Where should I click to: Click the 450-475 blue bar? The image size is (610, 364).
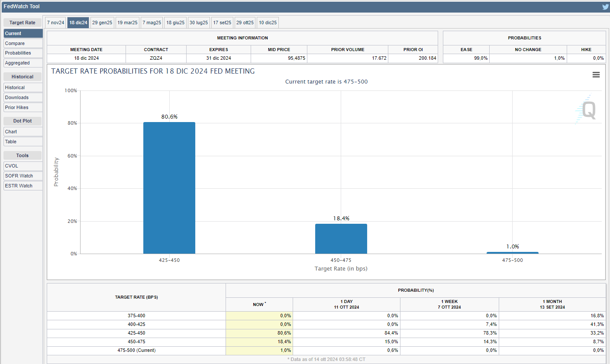tap(341, 238)
